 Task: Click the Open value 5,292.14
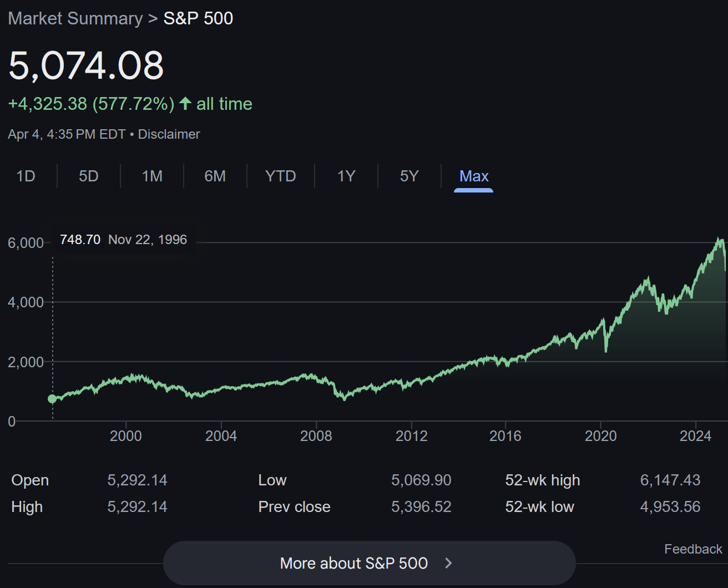[137, 480]
